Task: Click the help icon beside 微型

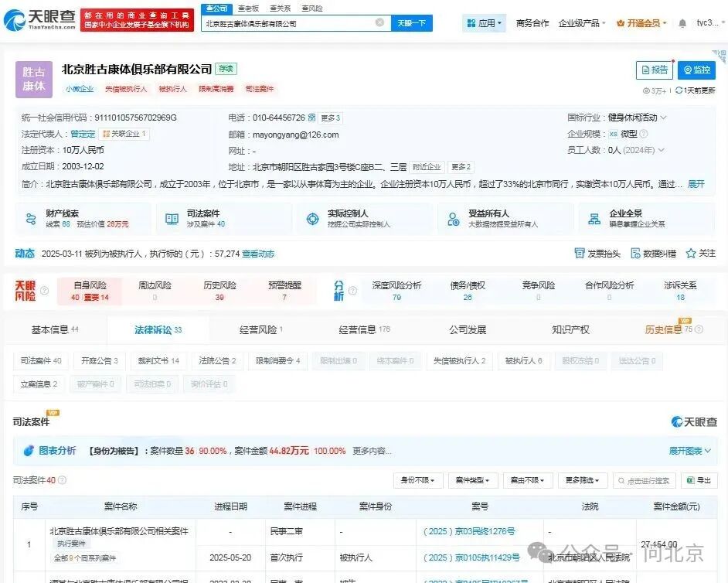Action: [x=644, y=134]
